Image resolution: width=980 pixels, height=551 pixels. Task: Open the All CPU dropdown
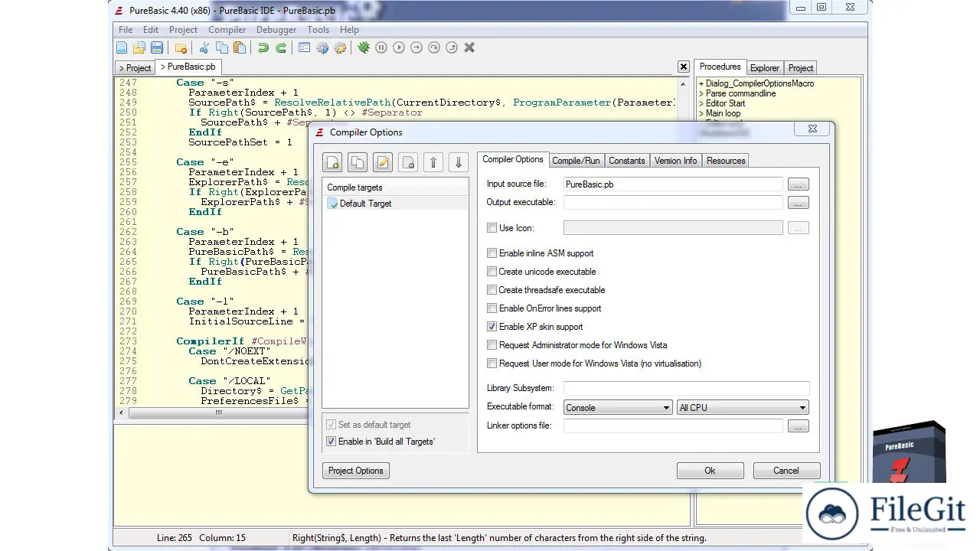tap(743, 408)
